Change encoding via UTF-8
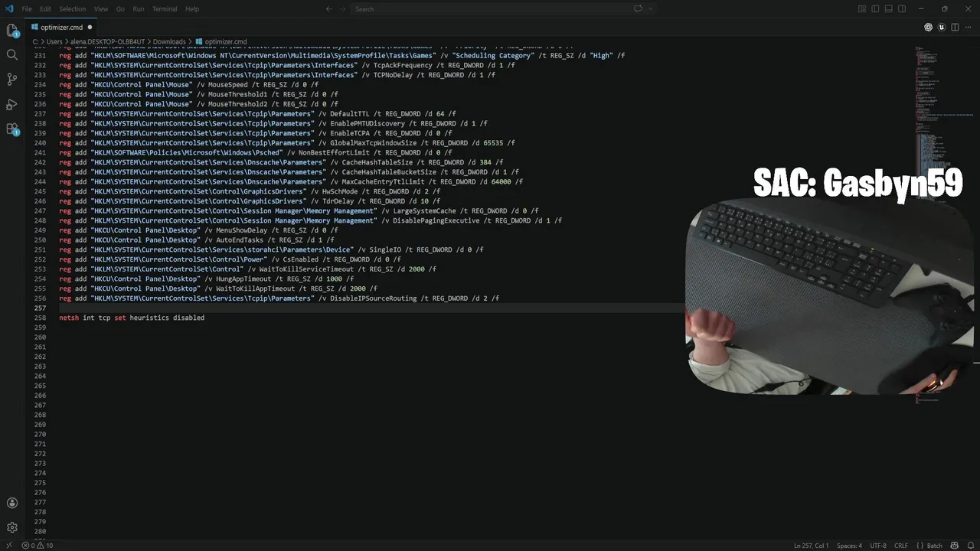Screen dimensions: 980x551 click(878, 546)
